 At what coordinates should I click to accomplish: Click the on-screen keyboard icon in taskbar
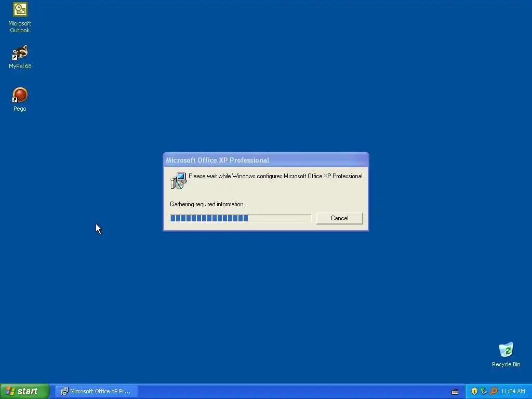tap(455, 392)
